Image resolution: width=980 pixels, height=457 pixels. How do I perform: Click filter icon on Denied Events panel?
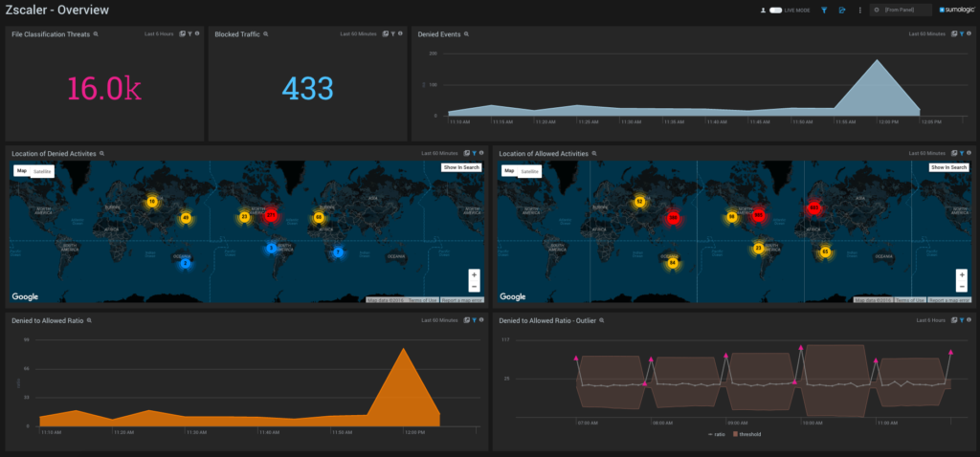point(961,33)
